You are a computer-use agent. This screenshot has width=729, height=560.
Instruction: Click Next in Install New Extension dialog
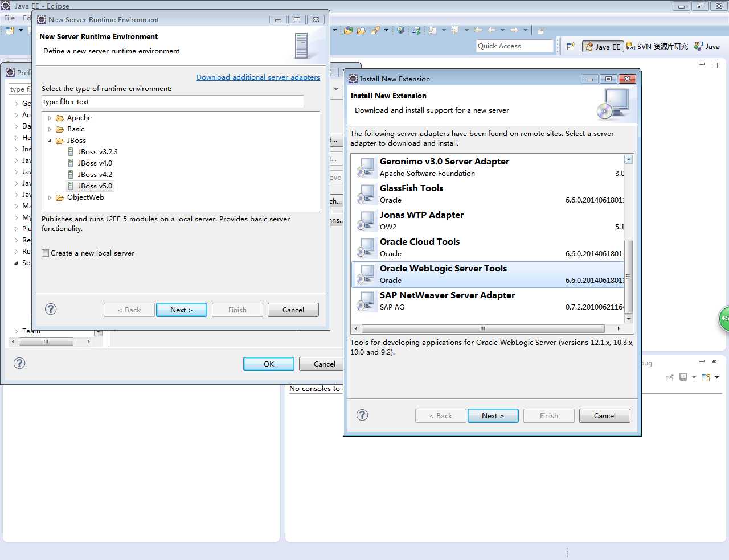[493, 415]
